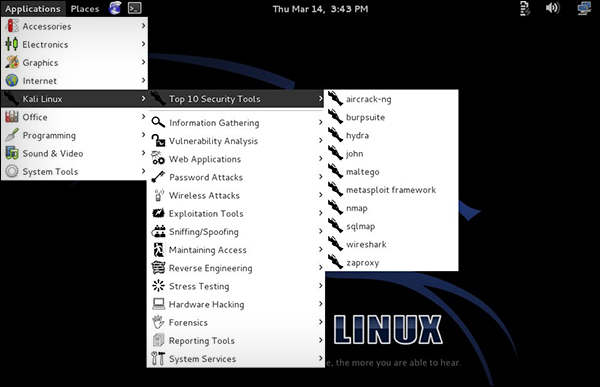Click the Internet globe icon in menu
The image size is (600, 387).
(12, 80)
